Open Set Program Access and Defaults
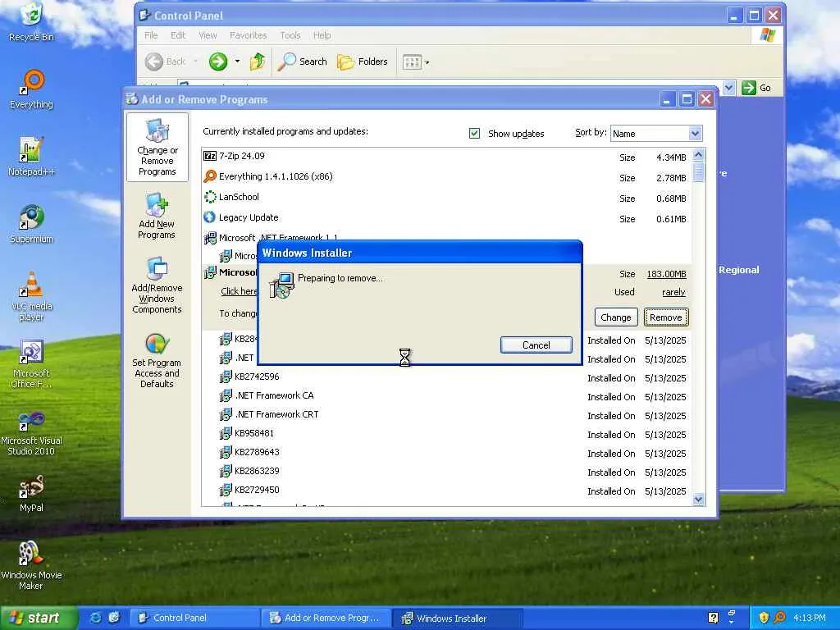This screenshot has width=840, height=630. pos(157,360)
